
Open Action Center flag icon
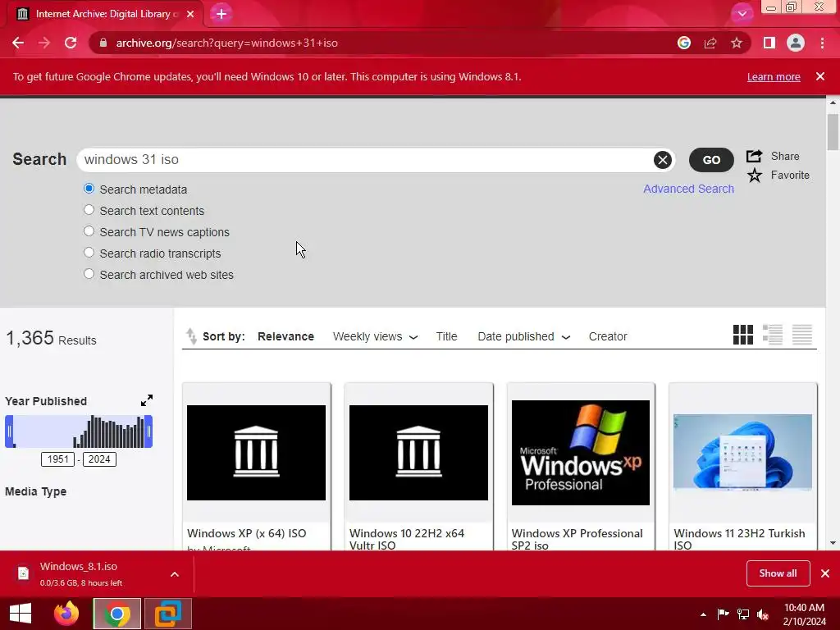pyautogui.click(x=723, y=614)
